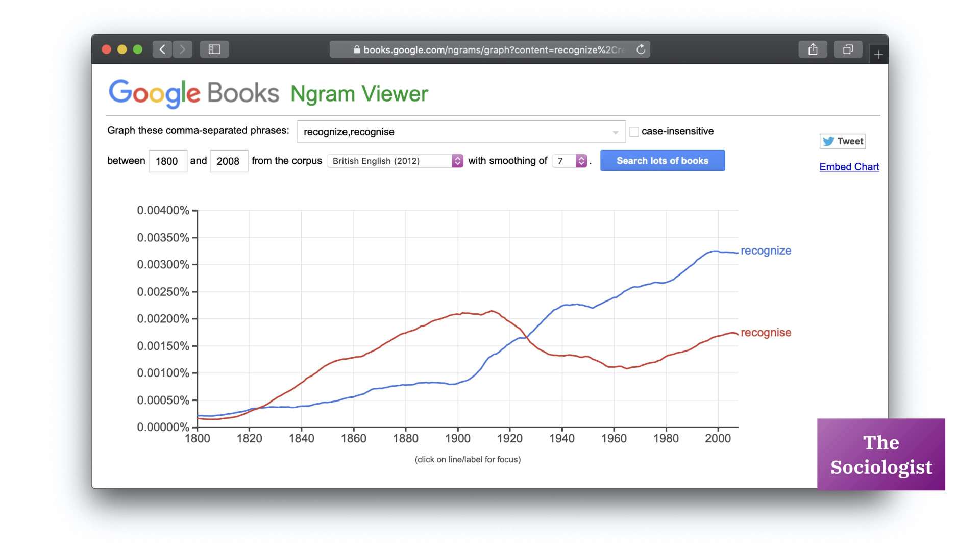Toggle the Safari sidebar icon

214,49
